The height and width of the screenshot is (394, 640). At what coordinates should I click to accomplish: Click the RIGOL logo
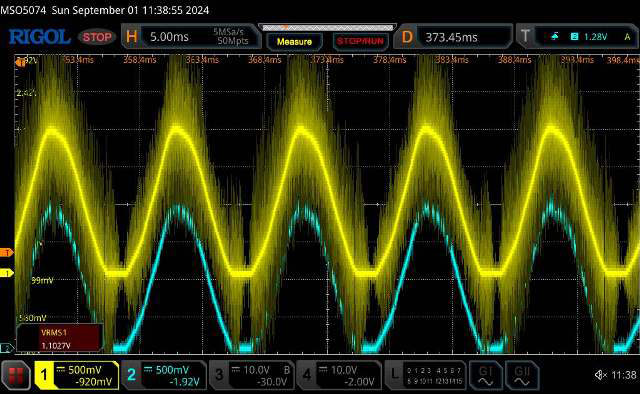click(40, 37)
